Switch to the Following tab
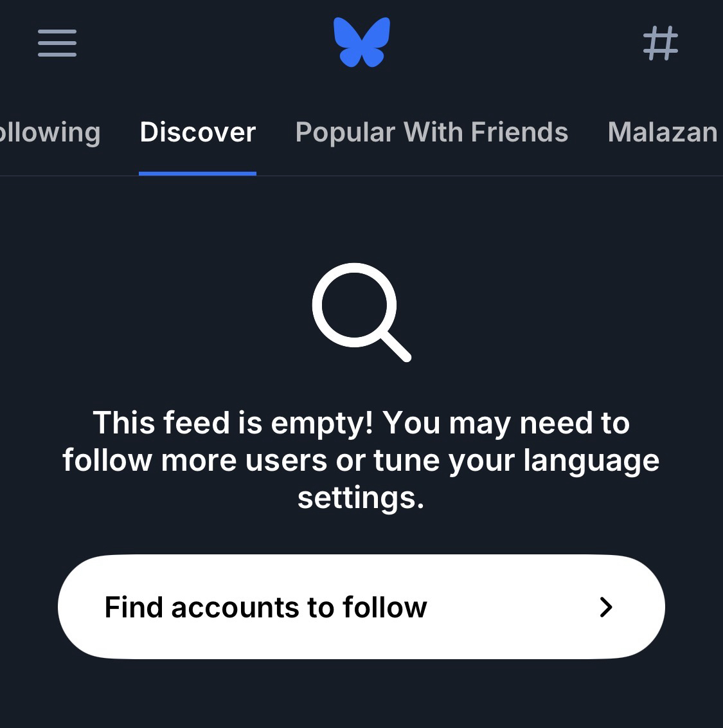The image size is (723, 728). tap(50, 132)
